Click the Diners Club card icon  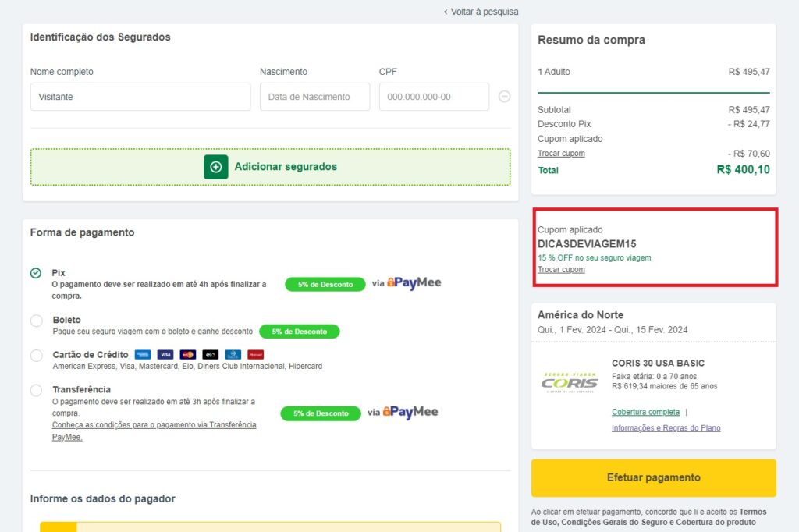pos(233,355)
